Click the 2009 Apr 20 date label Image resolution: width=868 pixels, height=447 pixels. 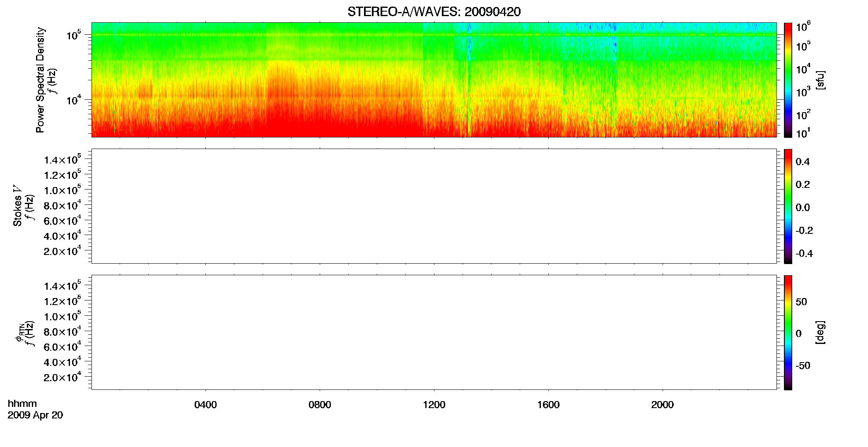point(35,415)
